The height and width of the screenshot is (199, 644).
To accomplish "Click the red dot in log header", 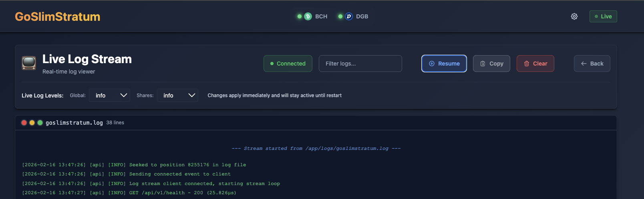I will pos(24,123).
